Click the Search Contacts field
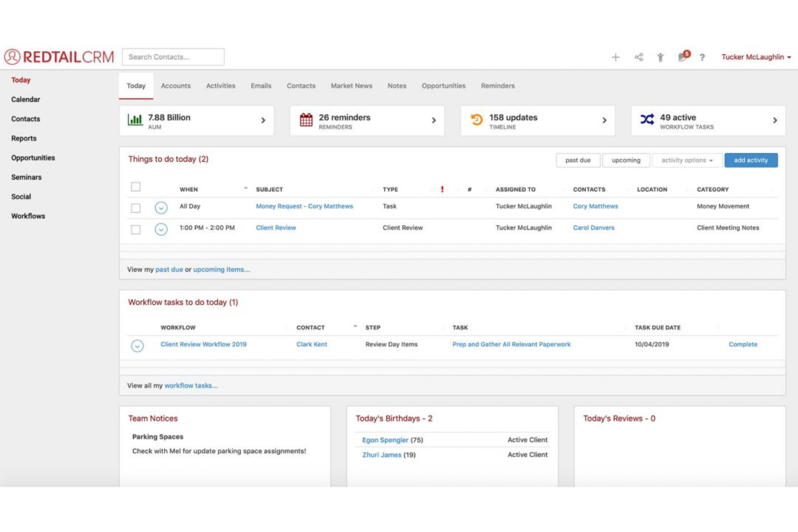 coord(173,57)
